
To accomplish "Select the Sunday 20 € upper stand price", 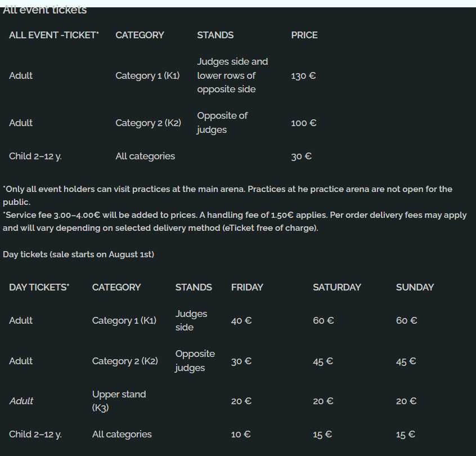I will [x=406, y=401].
